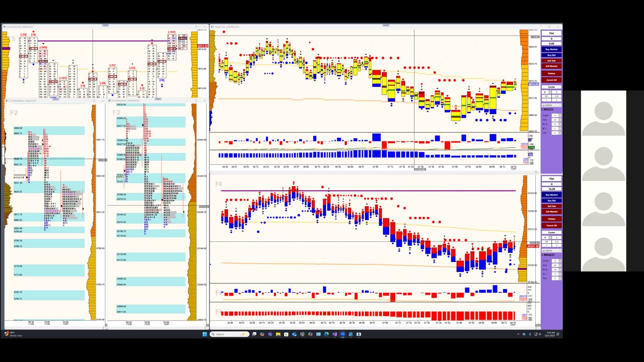Click Sell Ask in the lower MNQ panel
644x362 pixels.
click(551, 206)
